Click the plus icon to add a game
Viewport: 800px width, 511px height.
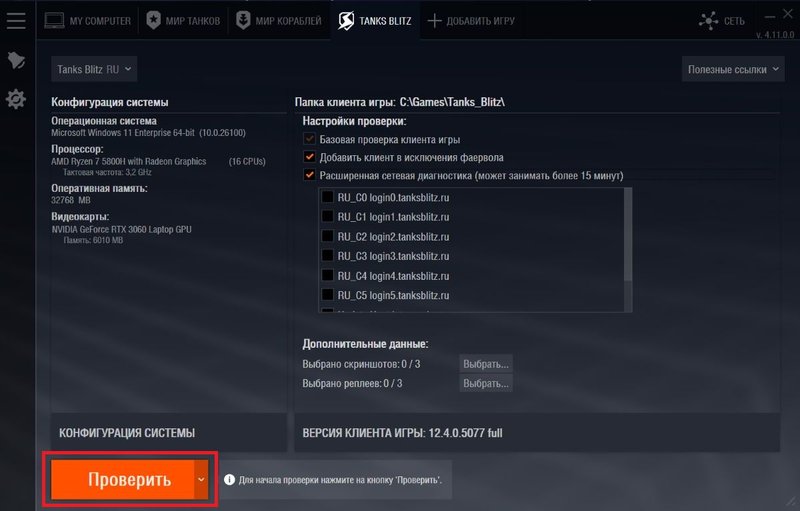434,21
